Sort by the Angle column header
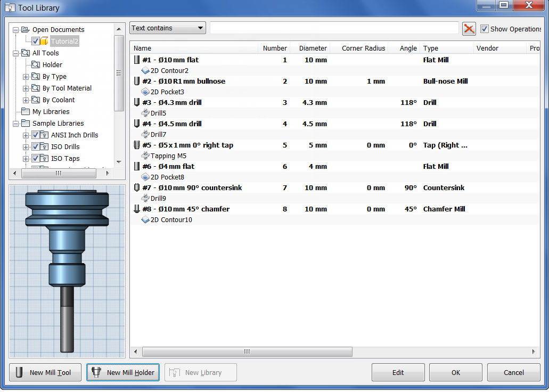The width and height of the screenshot is (549, 392). coord(404,48)
